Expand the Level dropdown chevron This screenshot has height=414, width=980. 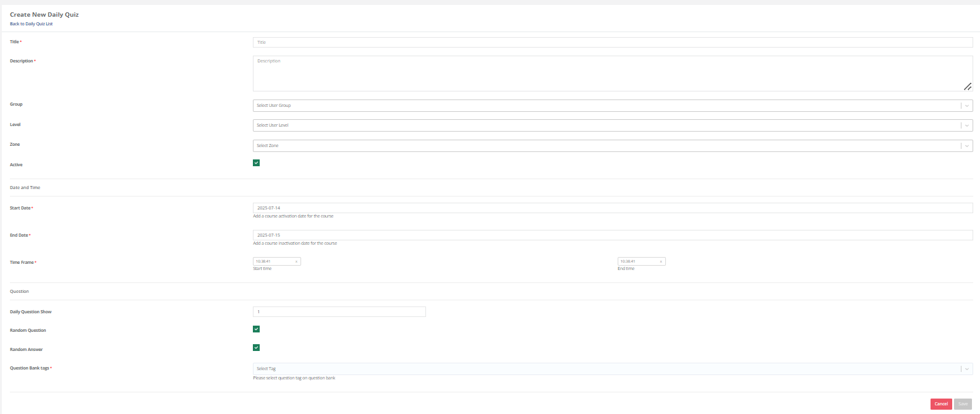967,125
